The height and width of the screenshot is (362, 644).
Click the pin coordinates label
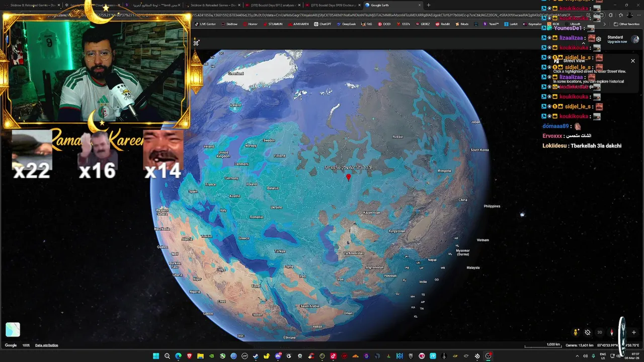348,168
